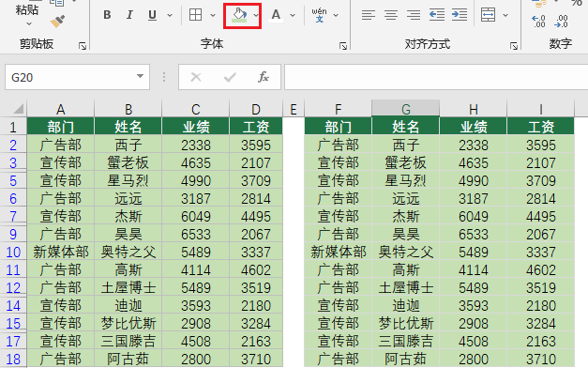Open the 字体 dialog launcher
Screen dimensions: 588x368
(342, 46)
